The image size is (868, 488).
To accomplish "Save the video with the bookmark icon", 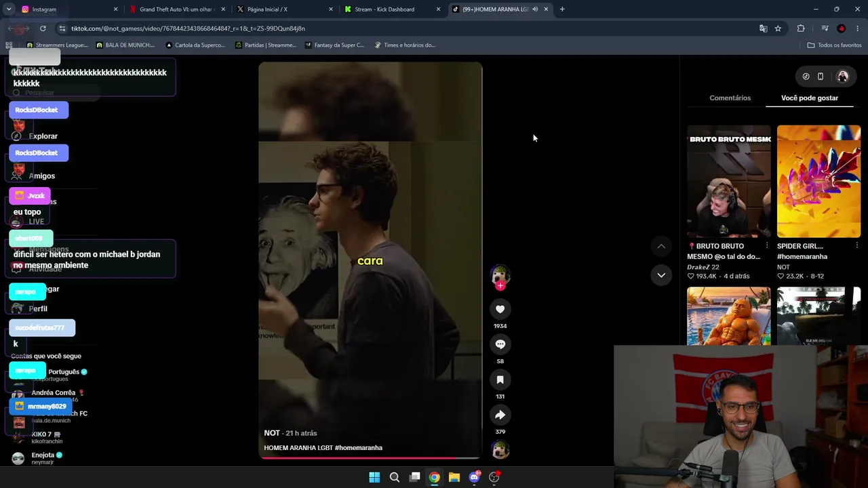I will tap(500, 380).
